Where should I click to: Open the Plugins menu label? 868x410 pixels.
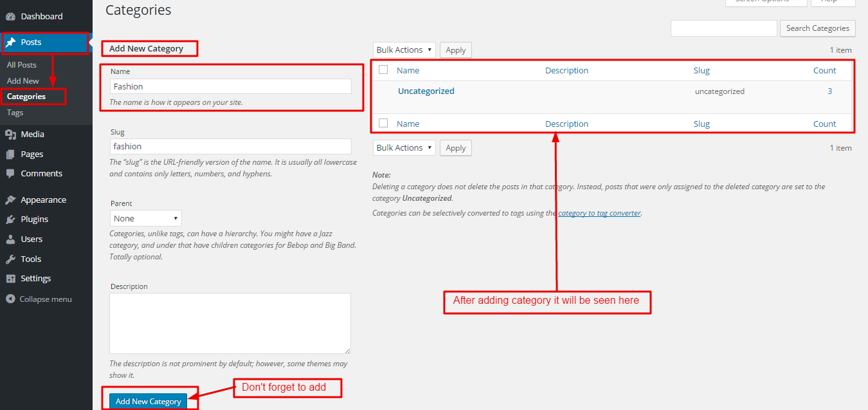[35, 219]
